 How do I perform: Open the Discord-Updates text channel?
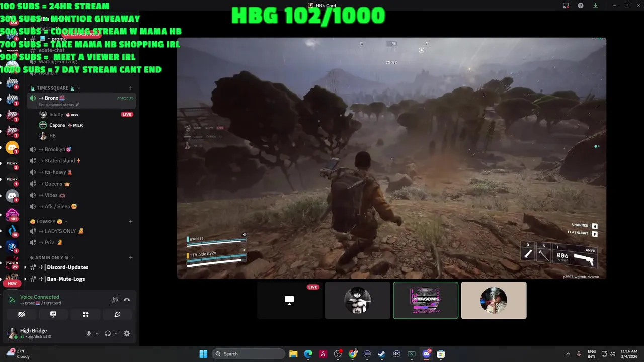point(81,267)
